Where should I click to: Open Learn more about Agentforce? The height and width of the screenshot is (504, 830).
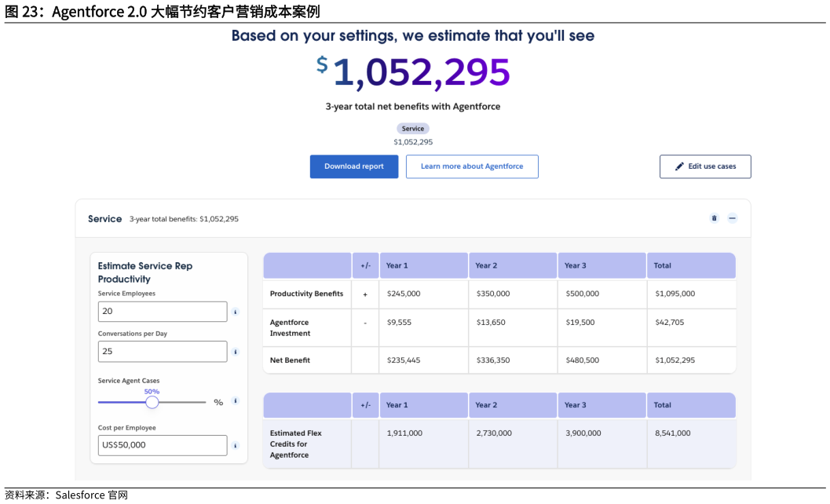coord(471,166)
